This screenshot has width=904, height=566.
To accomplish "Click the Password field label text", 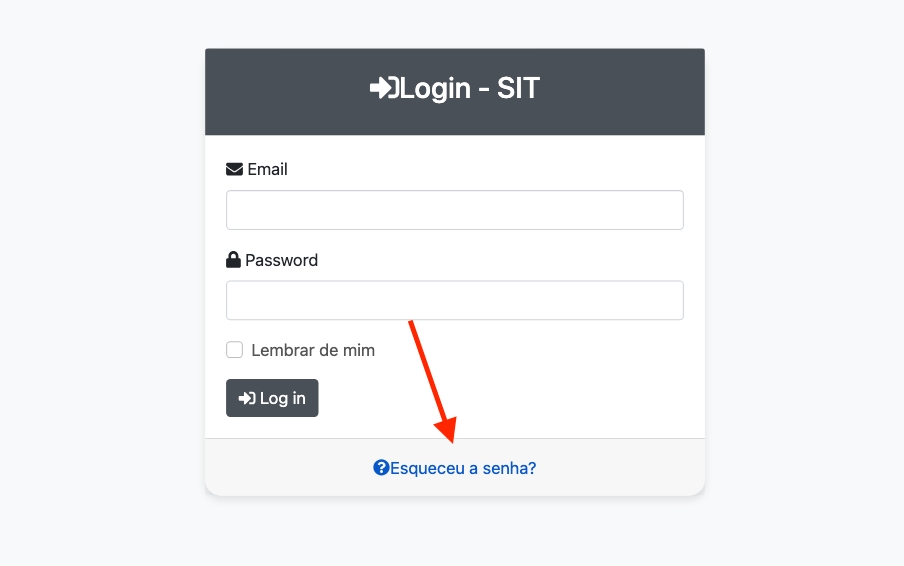I will [281, 260].
